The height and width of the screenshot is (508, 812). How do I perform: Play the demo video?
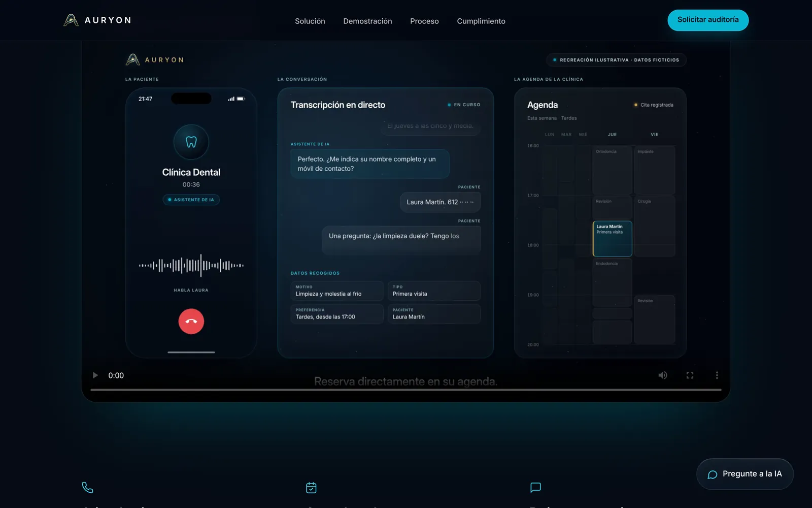(95, 375)
